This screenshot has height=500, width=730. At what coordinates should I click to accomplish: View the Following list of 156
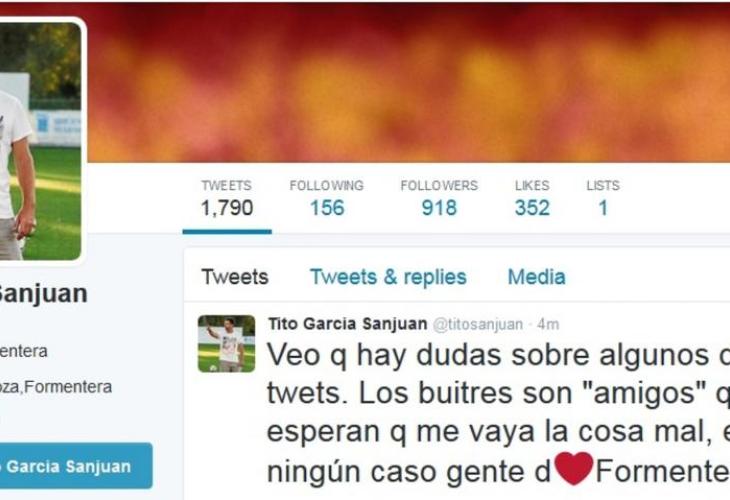(x=326, y=198)
